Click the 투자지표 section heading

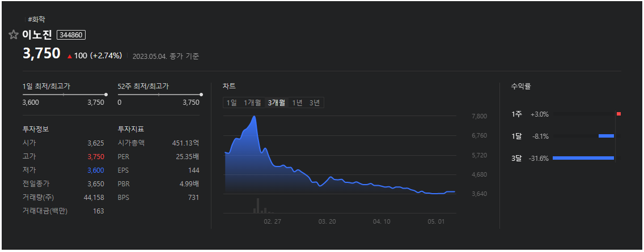[130, 129]
